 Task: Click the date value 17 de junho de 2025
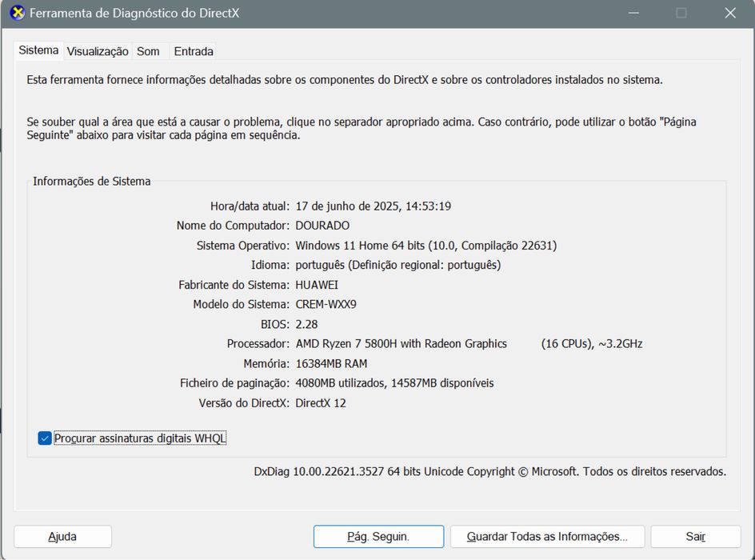click(x=347, y=206)
